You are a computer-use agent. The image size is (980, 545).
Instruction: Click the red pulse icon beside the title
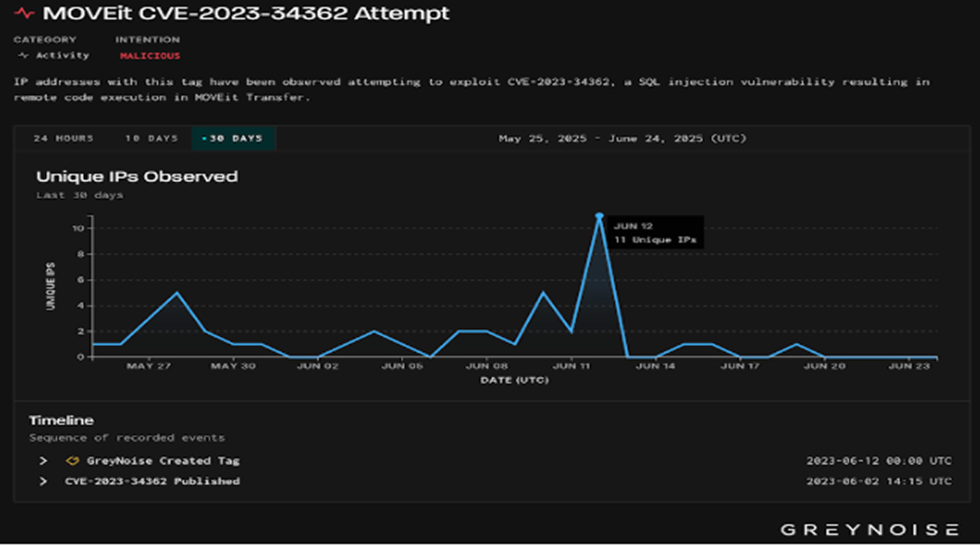24,13
